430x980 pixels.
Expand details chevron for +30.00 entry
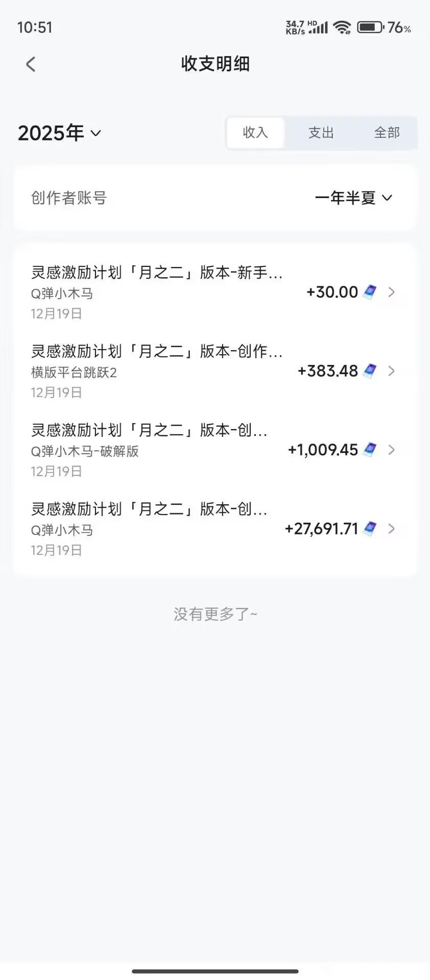(x=392, y=292)
